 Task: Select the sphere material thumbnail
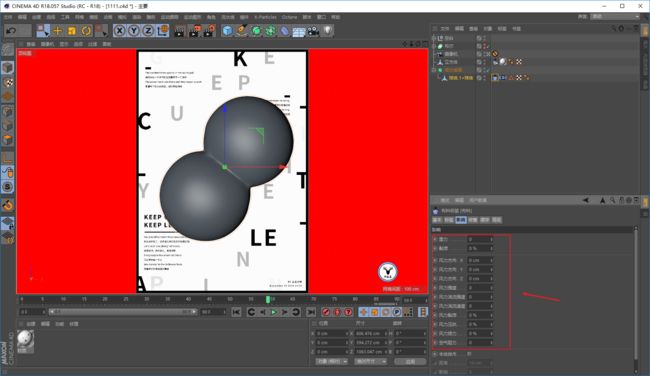pyautogui.click(x=25, y=339)
